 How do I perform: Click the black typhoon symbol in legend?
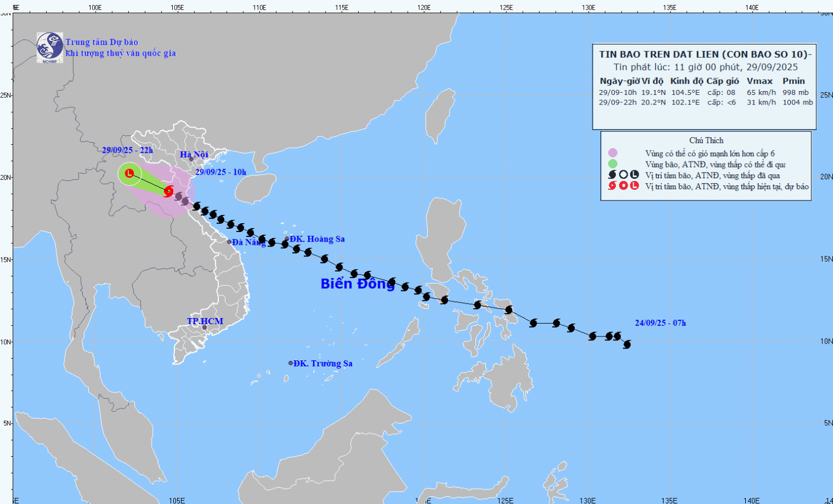(613, 175)
